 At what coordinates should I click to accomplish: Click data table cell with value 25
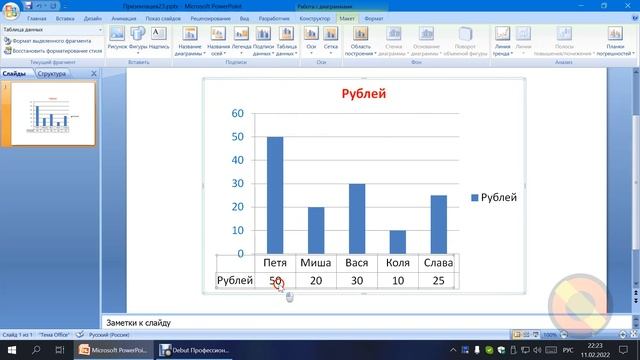438,280
